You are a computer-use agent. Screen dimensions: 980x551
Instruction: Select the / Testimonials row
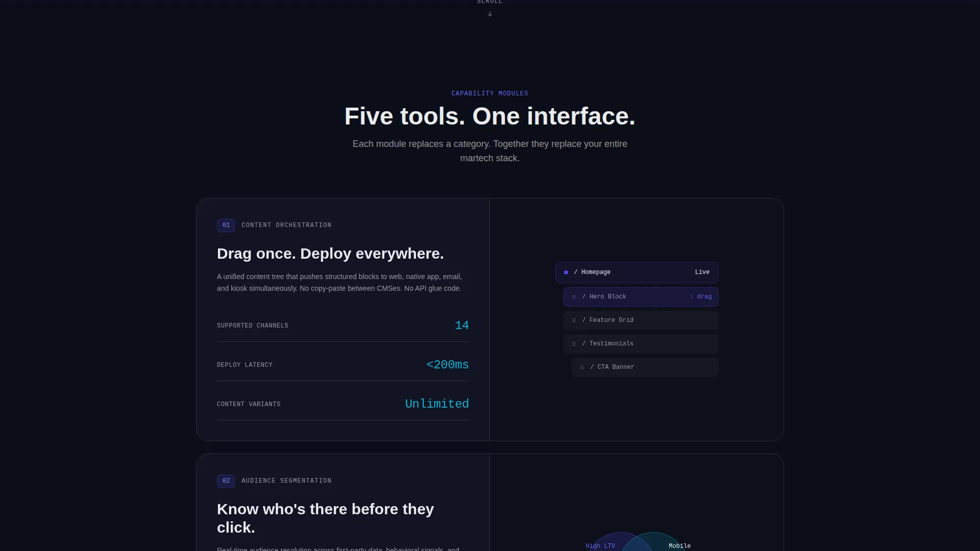[641, 344]
